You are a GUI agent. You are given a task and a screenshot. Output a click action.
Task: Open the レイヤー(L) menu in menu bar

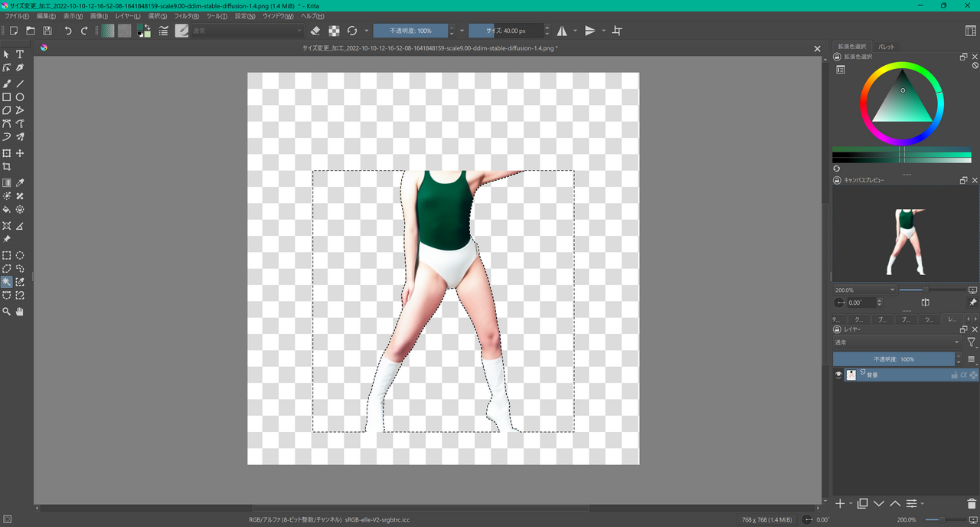click(x=127, y=16)
